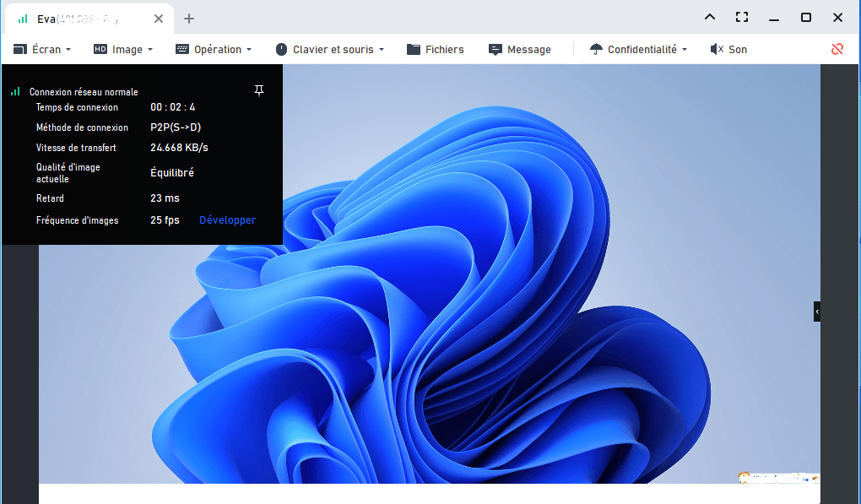Click the Développer link
Screen dimensions: 861x504
[x=227, y=220]
